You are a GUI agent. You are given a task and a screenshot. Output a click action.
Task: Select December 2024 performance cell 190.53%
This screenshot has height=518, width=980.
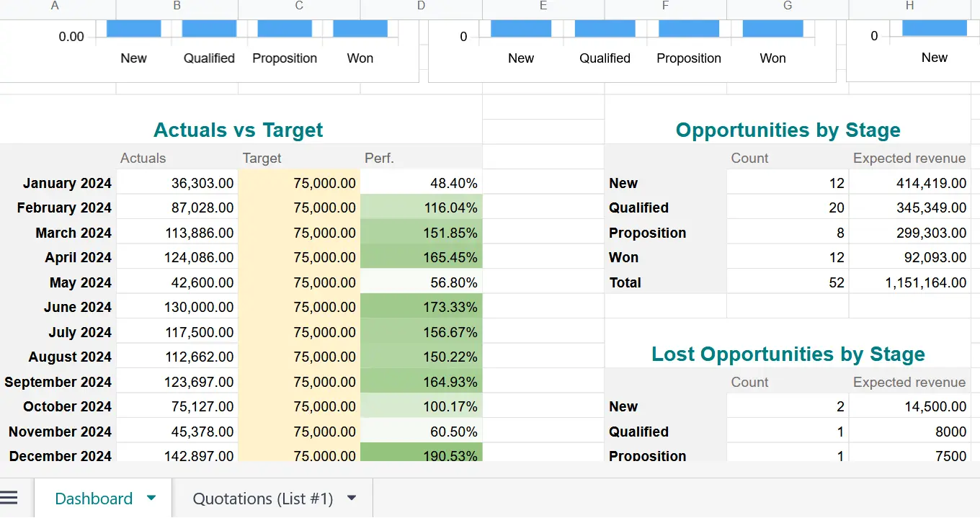click(421, 455)
